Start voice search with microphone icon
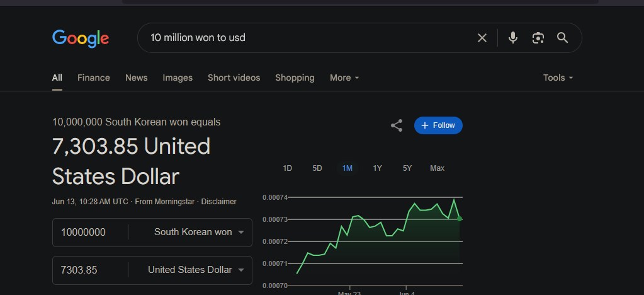This screenshot has width=644, height=295. [512, 38]
